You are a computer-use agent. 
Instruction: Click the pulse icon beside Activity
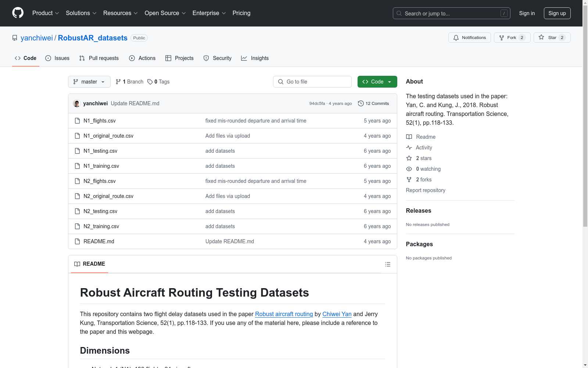tap(409, 148)
